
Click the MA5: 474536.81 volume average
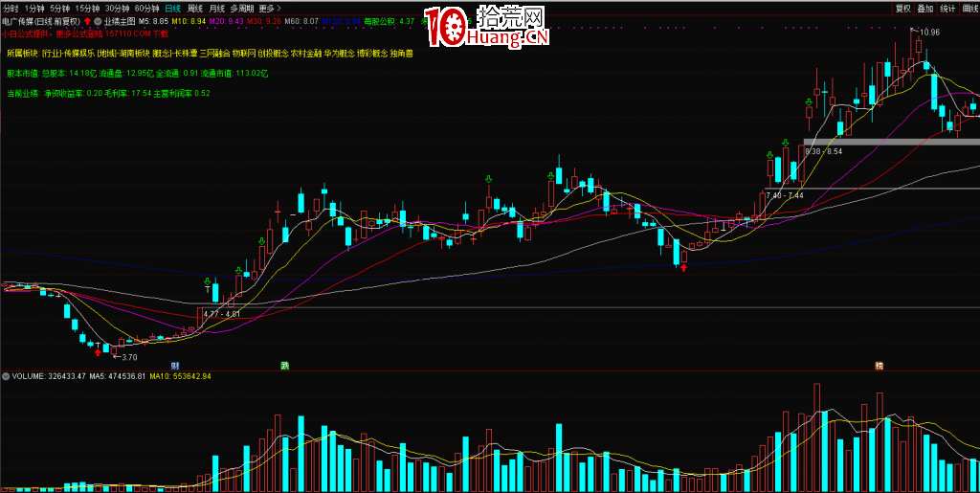tap(117, 376)
